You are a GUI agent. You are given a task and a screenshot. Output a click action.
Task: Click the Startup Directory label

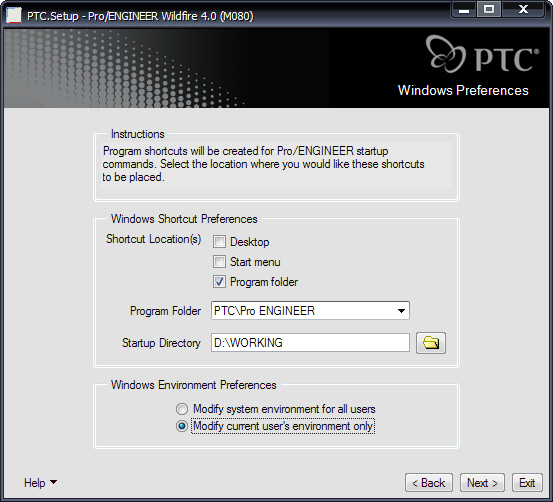tap(161, 343)
